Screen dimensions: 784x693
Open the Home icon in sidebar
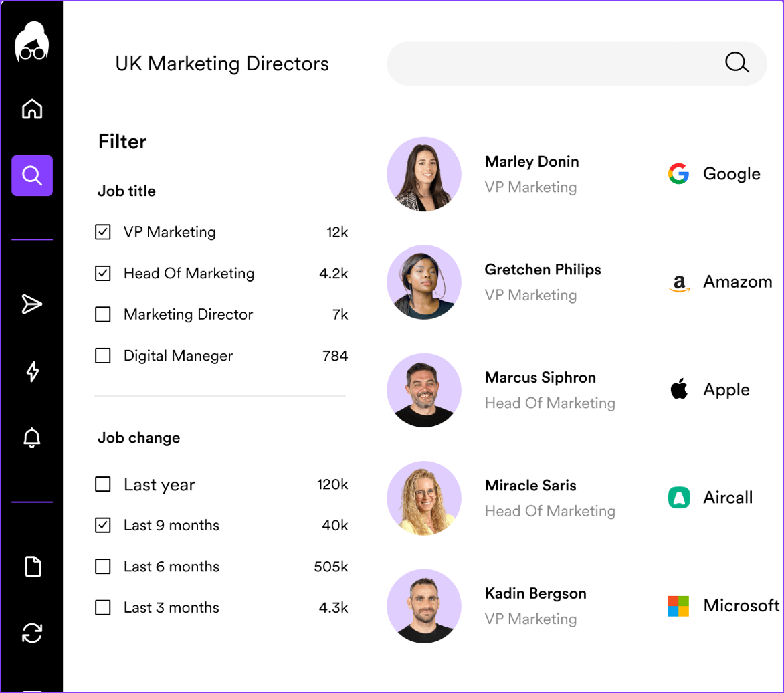32,108
